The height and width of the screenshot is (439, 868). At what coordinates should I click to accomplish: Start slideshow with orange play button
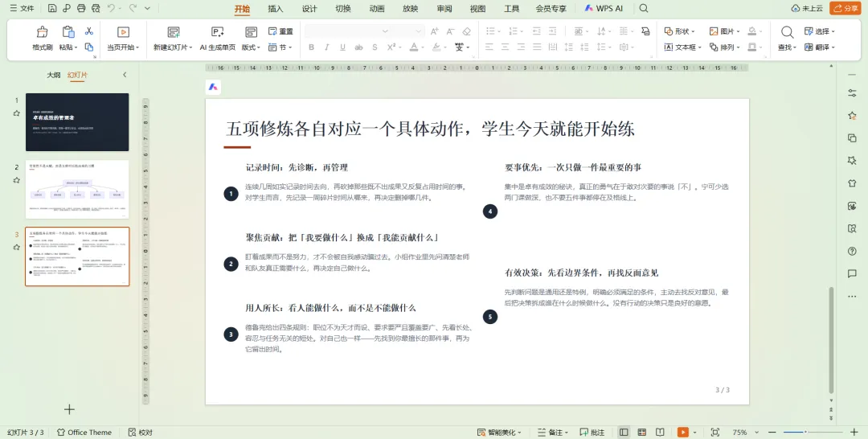(683, 433)
